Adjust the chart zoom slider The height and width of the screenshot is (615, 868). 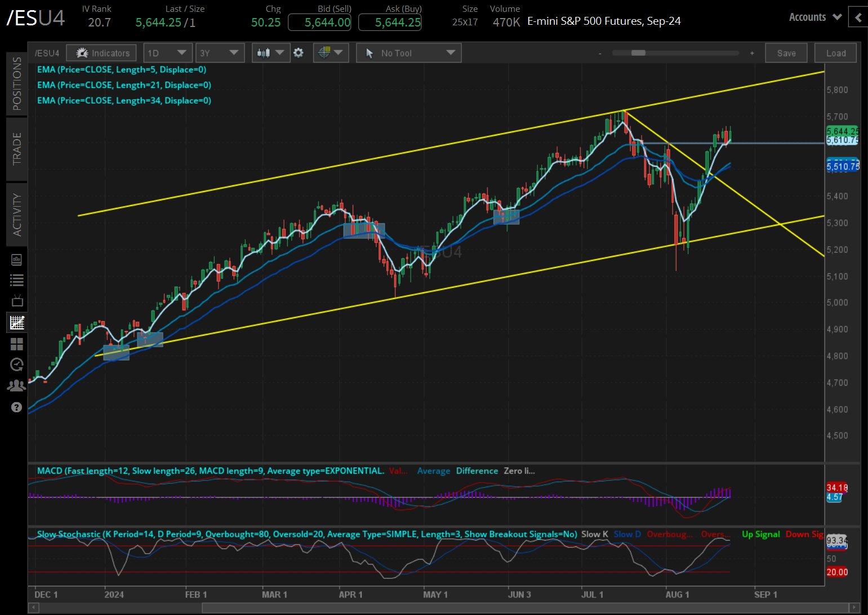(639, 53)
